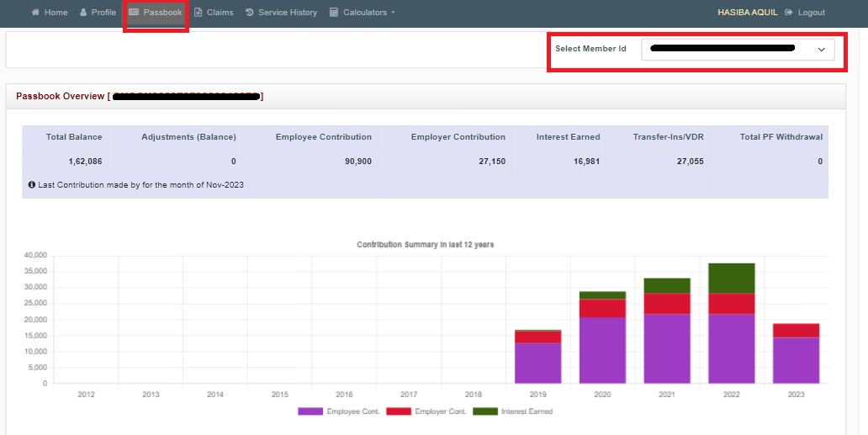Expand Calculators menu caret
This screenshot has width=868, height=435.
(393, 13)
